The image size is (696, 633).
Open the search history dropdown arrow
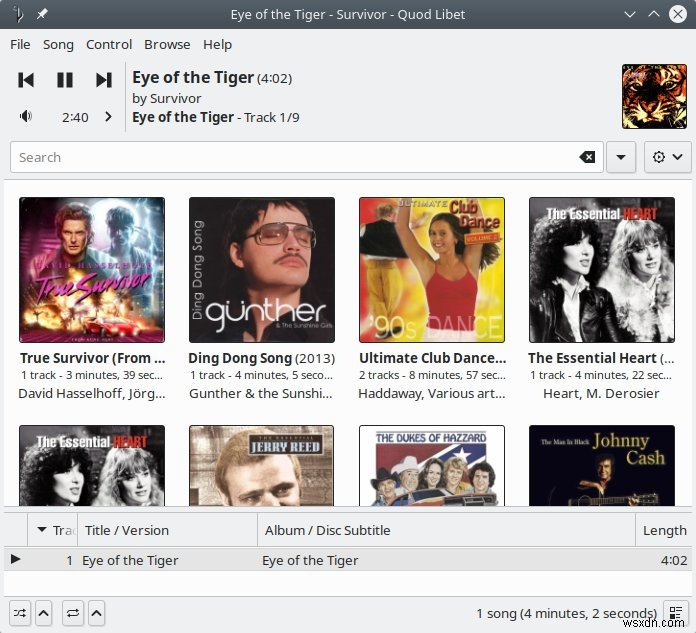point(621,157)
